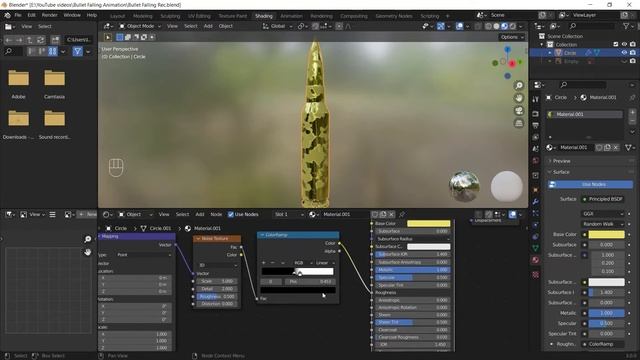Viewport: 640px width, 360px height.
Task: Collapse the ColorRamp node header
Action: tap(262, 235)
